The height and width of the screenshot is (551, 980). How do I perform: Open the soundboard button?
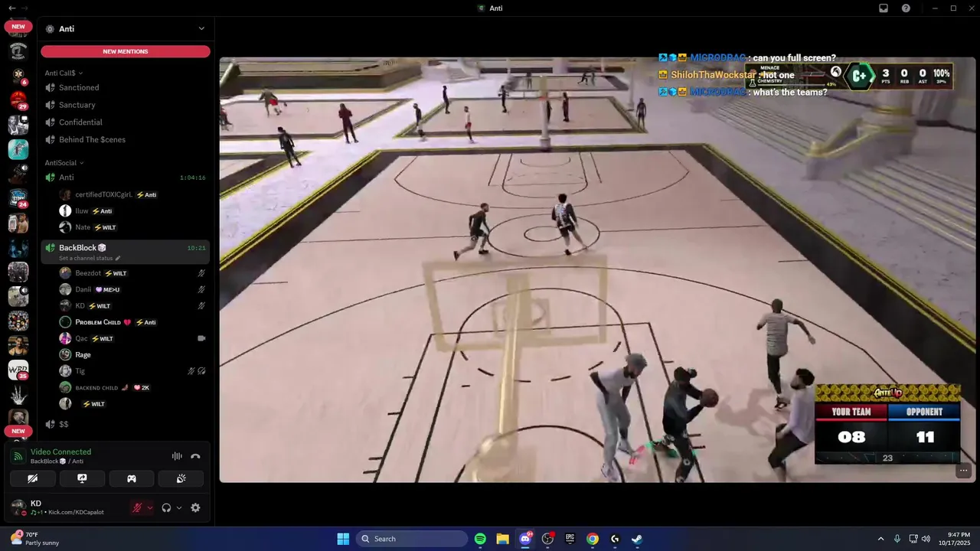181,478
